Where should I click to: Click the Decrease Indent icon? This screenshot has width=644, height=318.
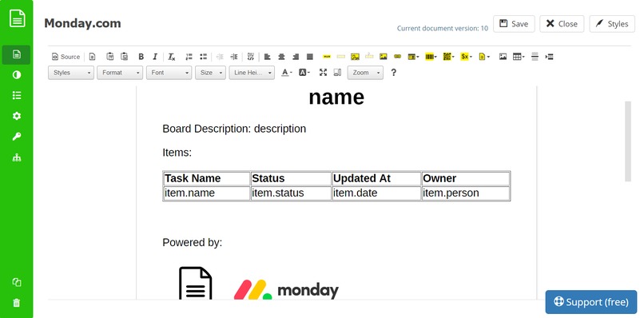220,57
